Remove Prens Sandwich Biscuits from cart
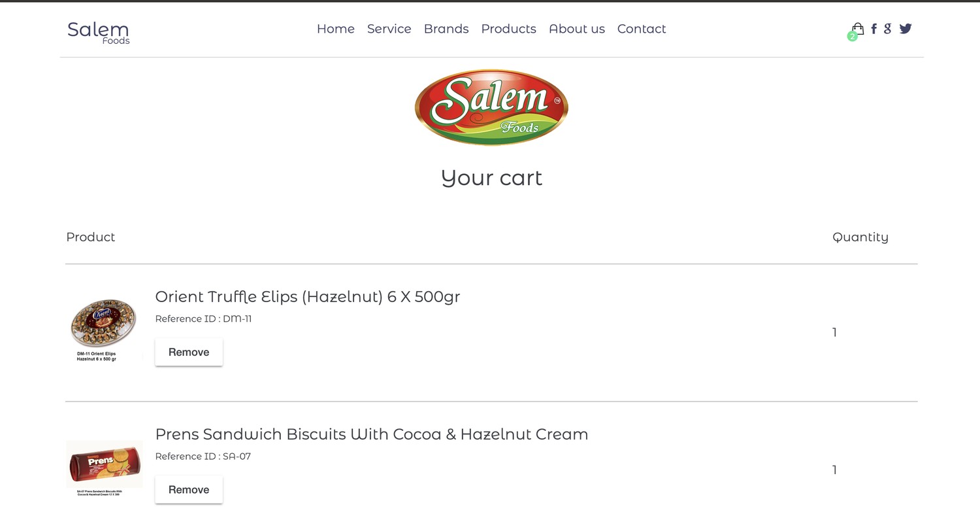Screen dimensions: 980x531 (189, 490)
